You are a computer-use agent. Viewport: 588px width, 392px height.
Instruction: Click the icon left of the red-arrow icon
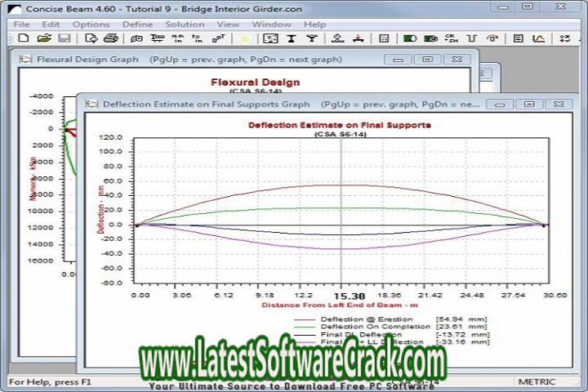click(x=337, y=38)
